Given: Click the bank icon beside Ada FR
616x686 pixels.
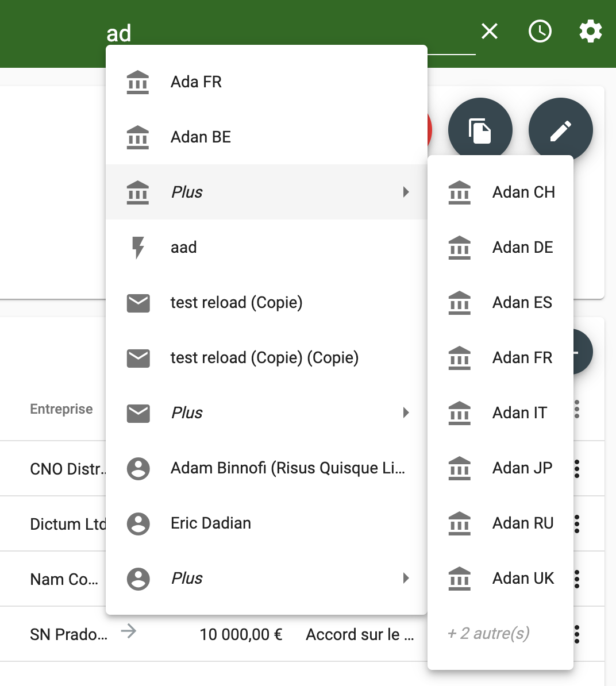Looking at the screenshot, I should [138, 82].
